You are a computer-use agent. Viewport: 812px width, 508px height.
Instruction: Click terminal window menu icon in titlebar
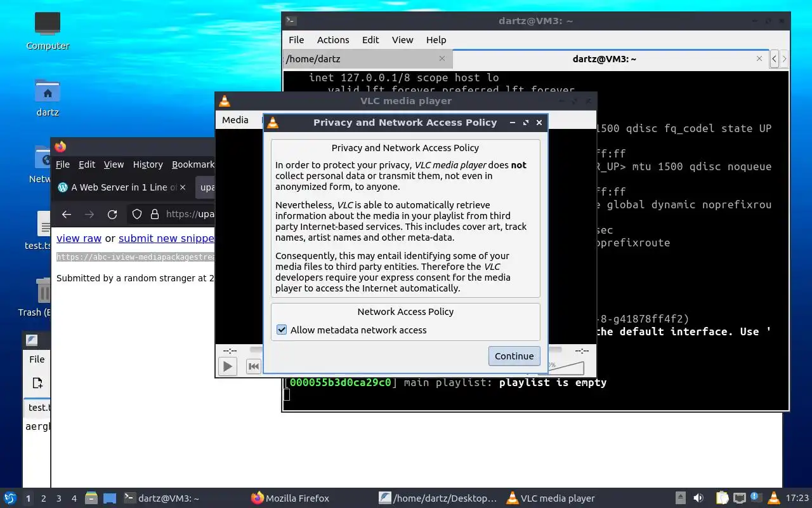tap(291, 20)
